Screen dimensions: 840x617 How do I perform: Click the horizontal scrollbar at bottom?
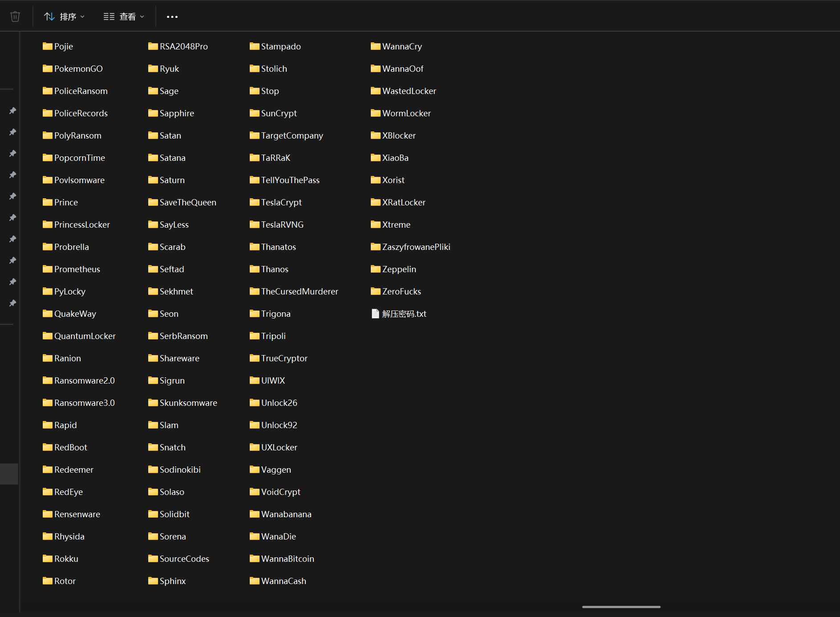point(621,607)
